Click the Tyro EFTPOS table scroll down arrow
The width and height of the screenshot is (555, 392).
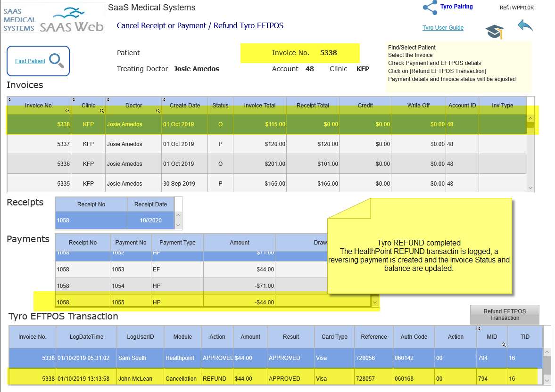pos(547,380)
